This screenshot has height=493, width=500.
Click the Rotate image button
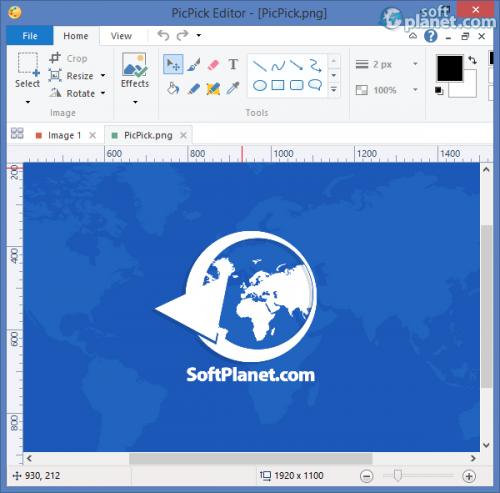pyautogui.click(x=72, y=93)
